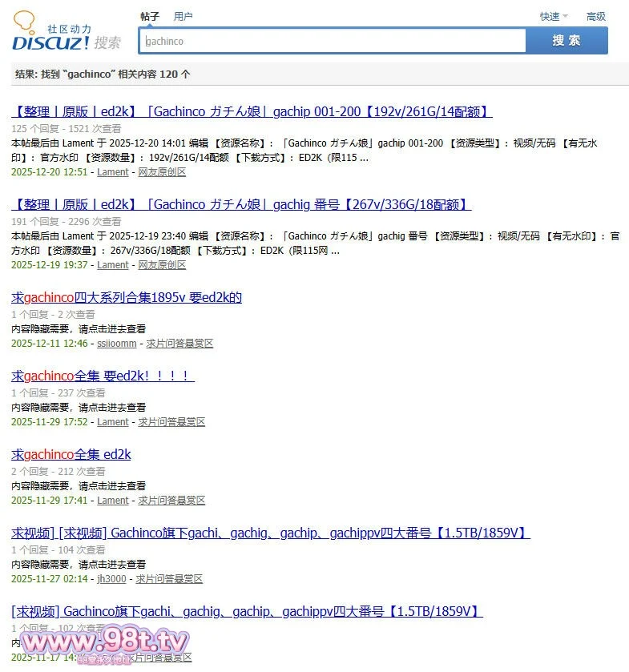
Task: Click 求片问答悬赏区 beside jh3000
Action: [x=168, y=579]
